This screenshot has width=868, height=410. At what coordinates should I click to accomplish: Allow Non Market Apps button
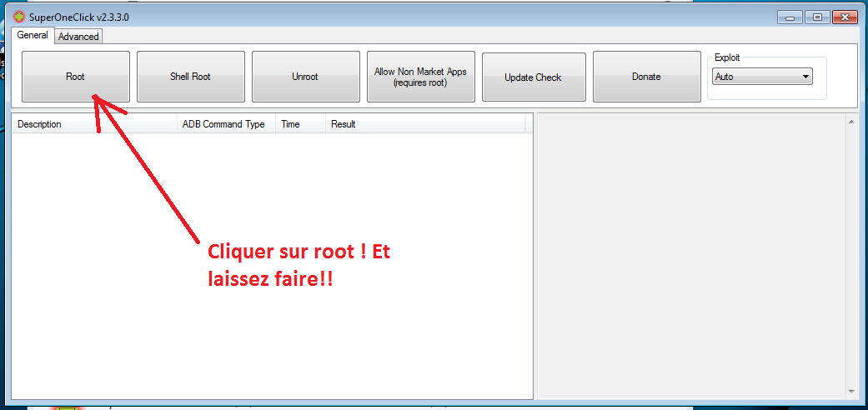[421, 77]
